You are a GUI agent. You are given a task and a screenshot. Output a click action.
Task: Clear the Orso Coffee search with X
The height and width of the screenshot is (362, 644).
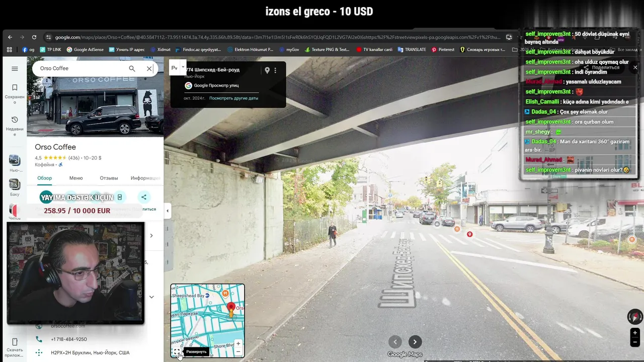click(x=149, y=68)
